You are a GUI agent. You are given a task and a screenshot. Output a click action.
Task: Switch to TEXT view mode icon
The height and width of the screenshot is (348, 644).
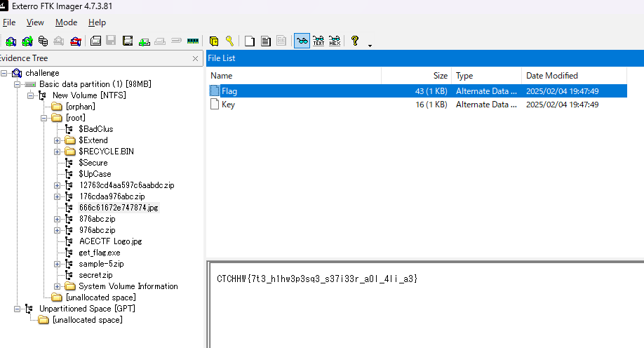pyautogui.click(x=318, y=41)
